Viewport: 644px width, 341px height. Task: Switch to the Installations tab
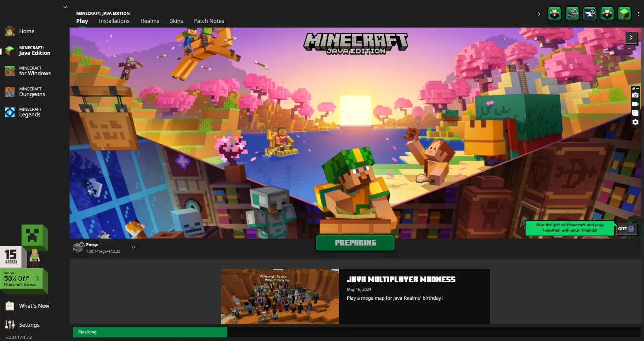(x=114, y=21)
